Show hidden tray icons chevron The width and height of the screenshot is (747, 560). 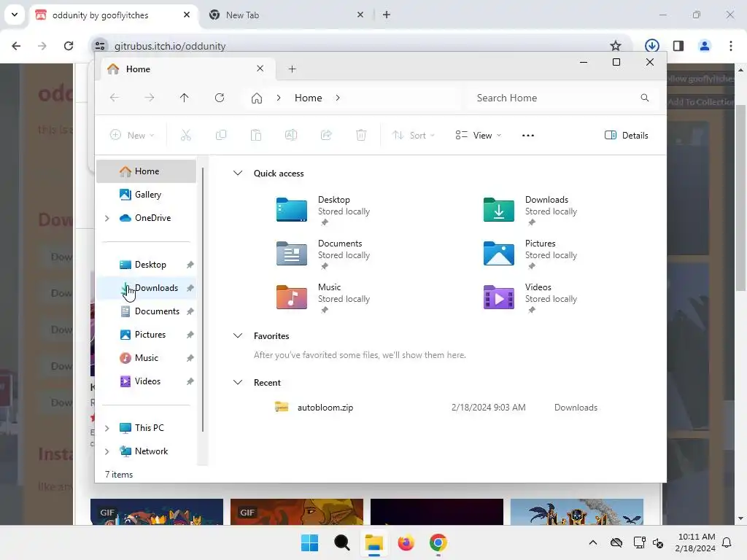(592, 542)
